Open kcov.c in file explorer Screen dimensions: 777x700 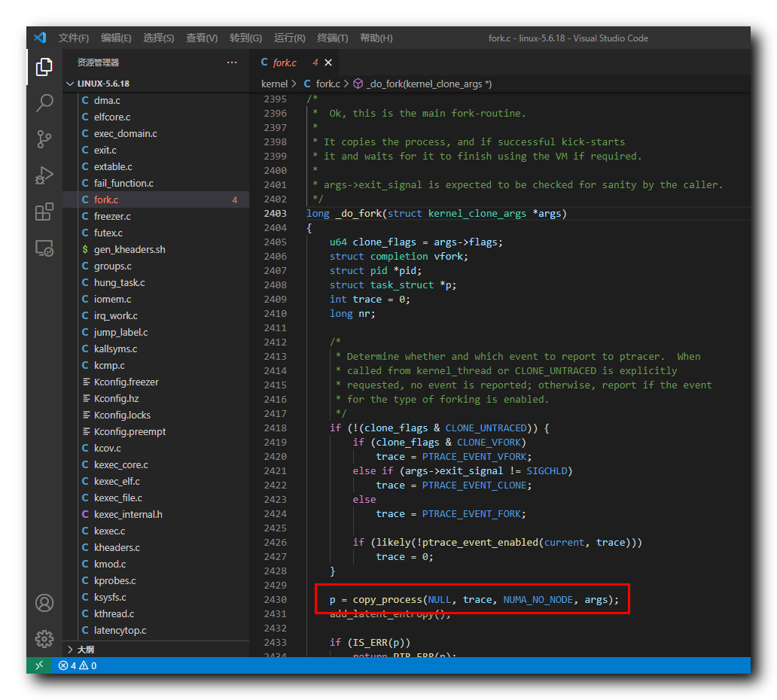[156, 449]
